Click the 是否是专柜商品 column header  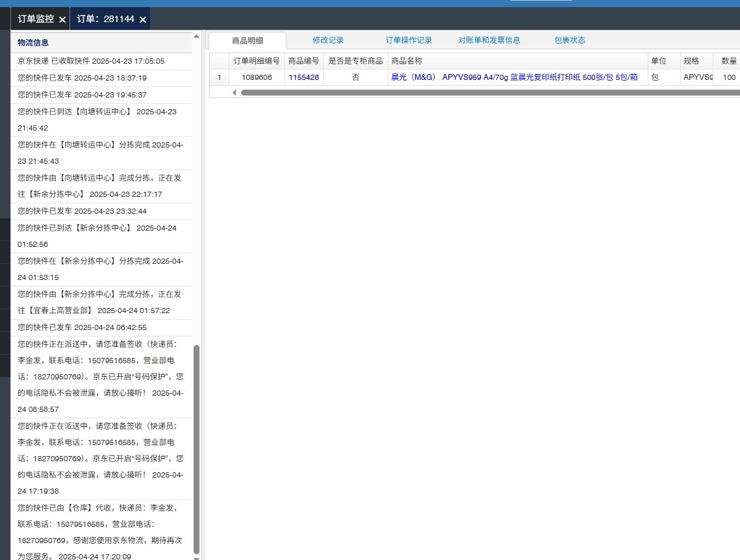(355, 61)
